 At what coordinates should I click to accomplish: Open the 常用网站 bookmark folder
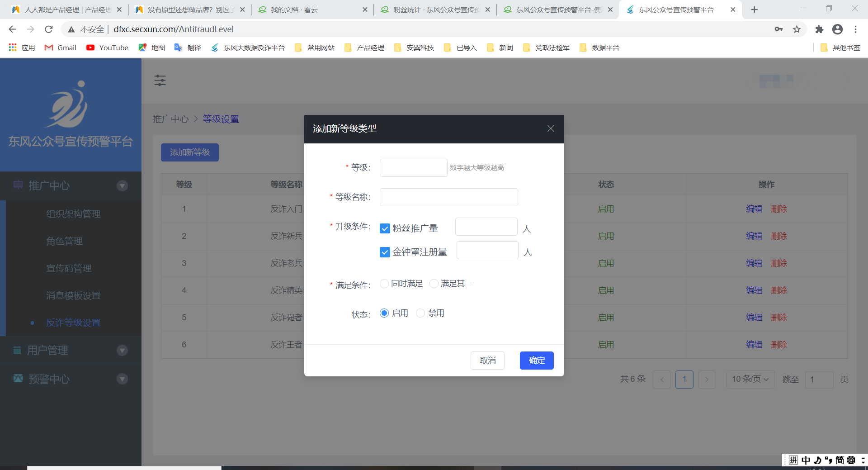(x=315, y=47)
